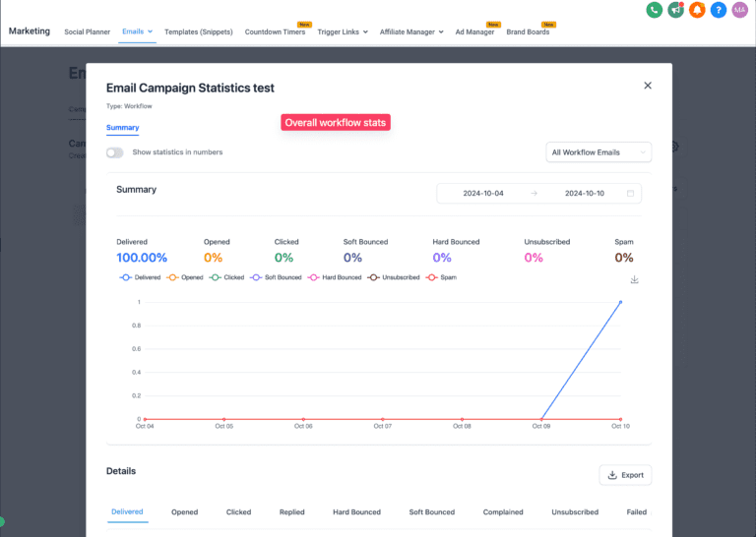Screen dimensions: 756x537
Task: Switch to the Unsubscribed details tab
Action: coord(575,512)
